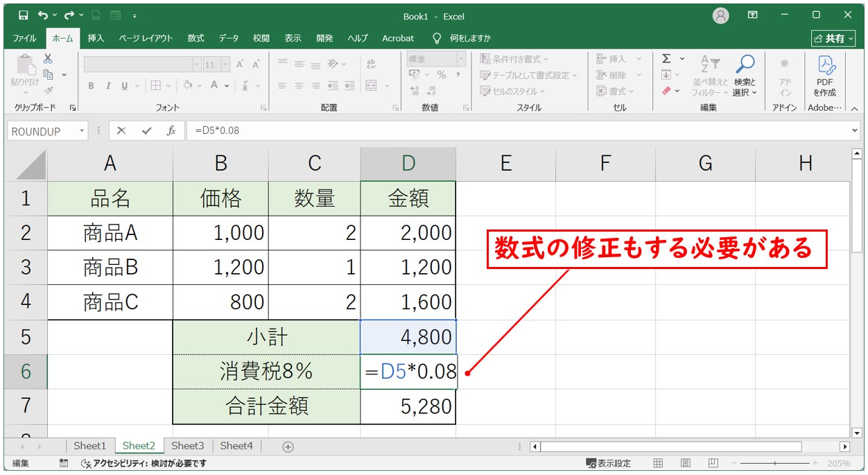Expand the formula bar with the chevron
This screenshot has width=868, height=475.
[x=854, y=130]
